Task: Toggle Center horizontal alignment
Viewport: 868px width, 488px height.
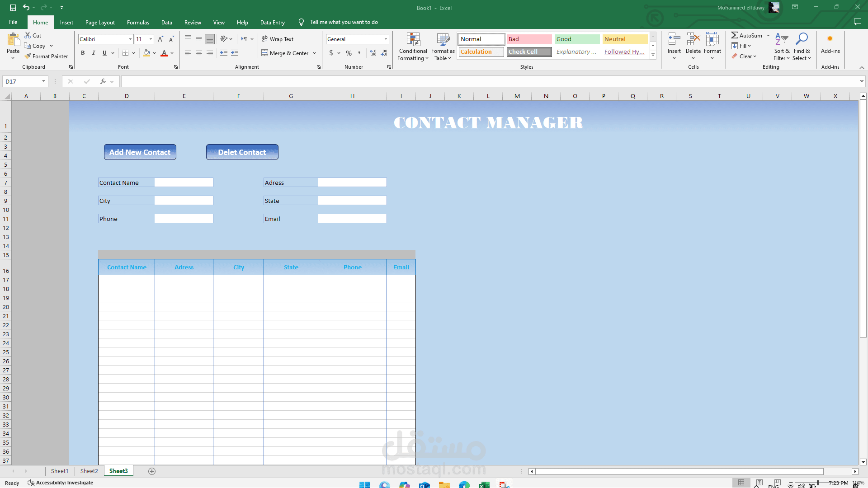Action: click(199, 53)
